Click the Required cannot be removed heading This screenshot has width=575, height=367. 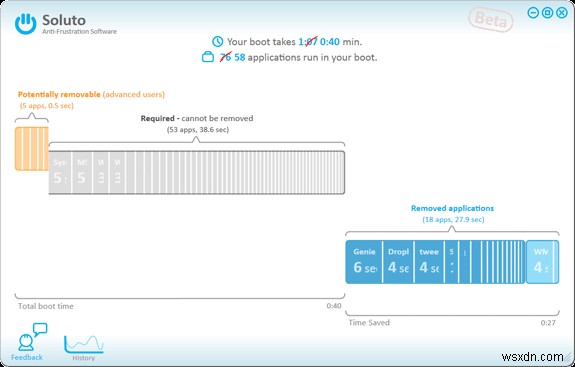[x=197, y=118]
